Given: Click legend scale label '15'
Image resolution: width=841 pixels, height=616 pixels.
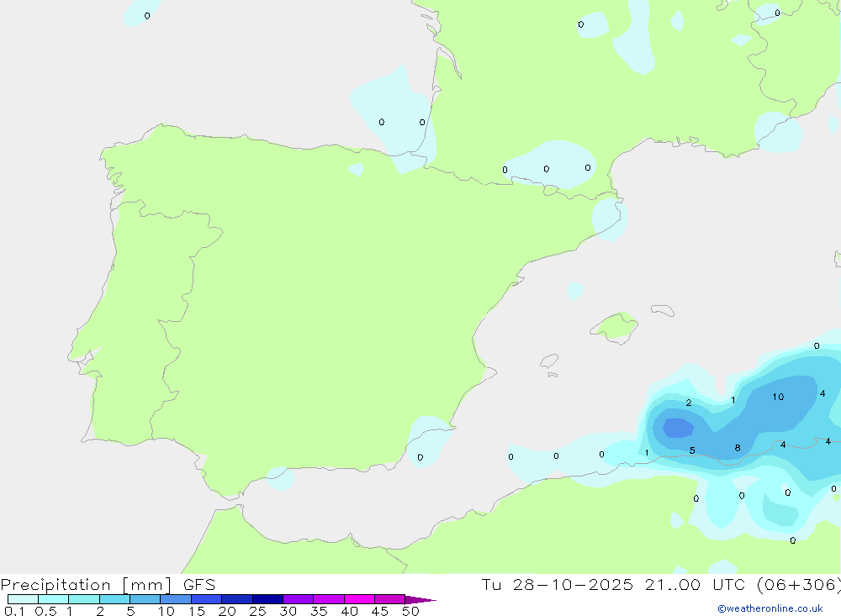Looking at the screenshot, I should tap(196, 611).
